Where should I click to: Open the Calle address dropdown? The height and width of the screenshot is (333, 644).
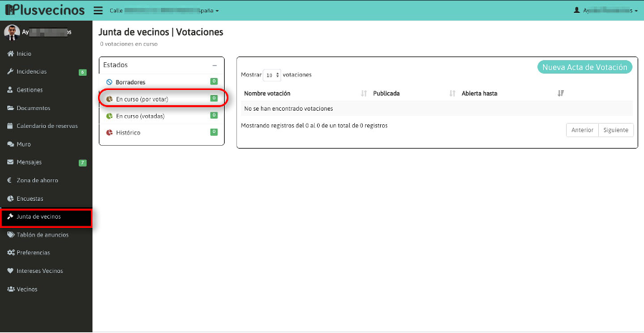point(165,11)
